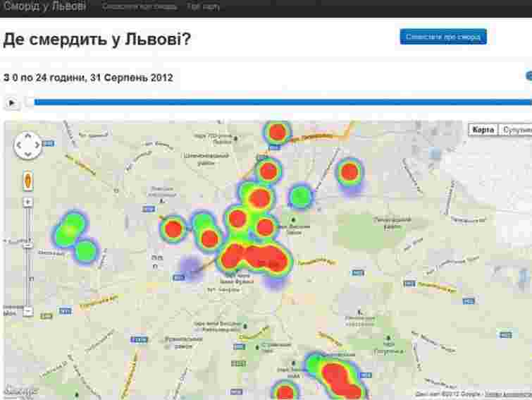532x400 pixels.
Task: Open the middle link in top navigation bar
Action: point(139,6)
